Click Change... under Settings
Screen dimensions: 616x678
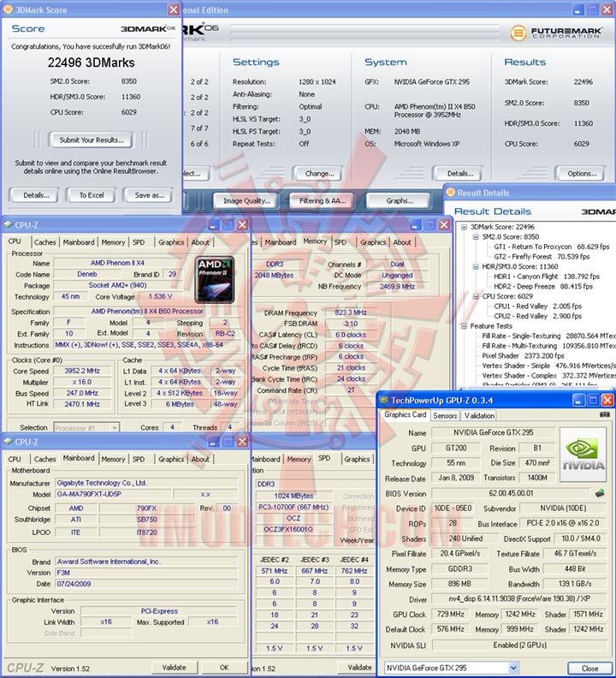click(x=319, y=174)
